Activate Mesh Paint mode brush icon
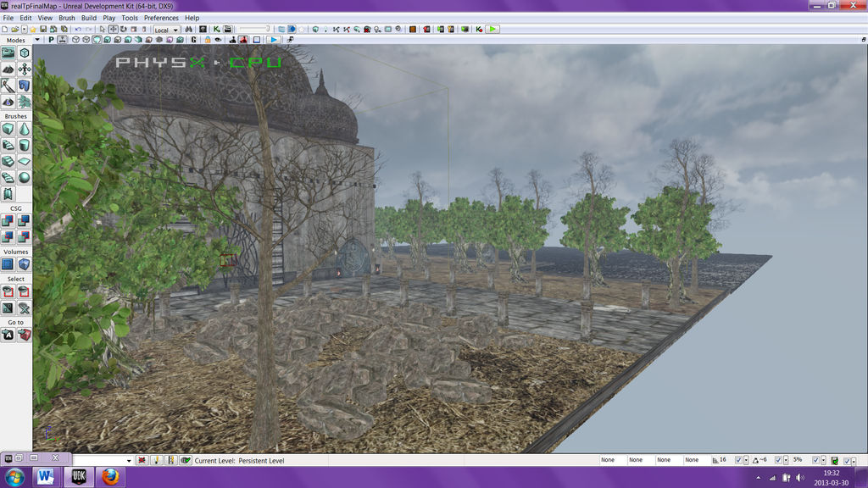 pos(8,86)
